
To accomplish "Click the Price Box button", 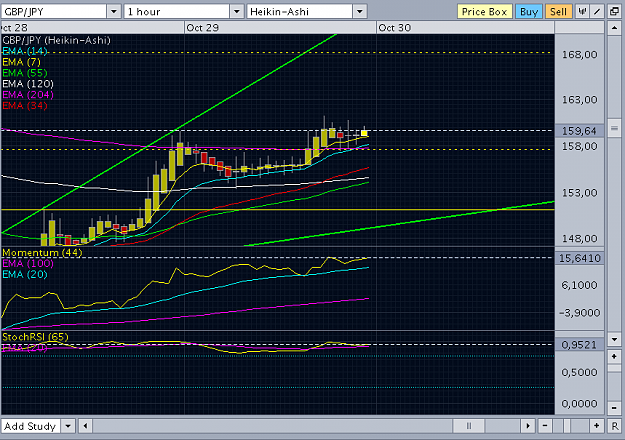I will pos(484,12).
